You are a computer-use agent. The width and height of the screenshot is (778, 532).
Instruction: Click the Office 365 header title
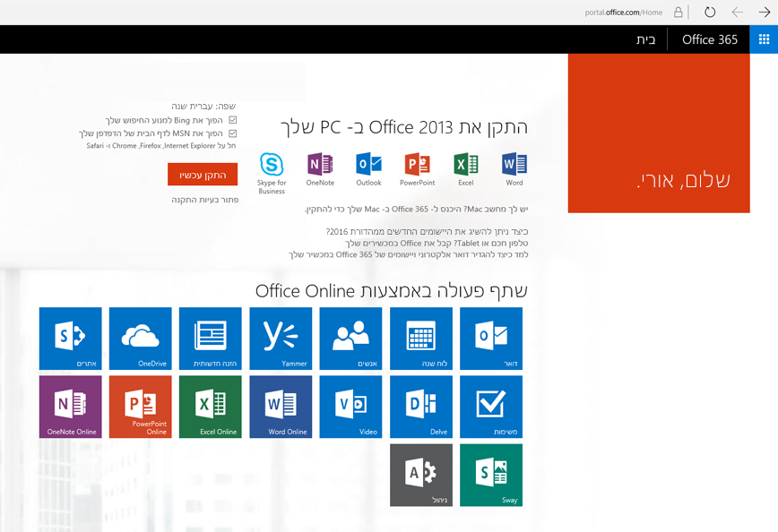(x=710, y=39)
